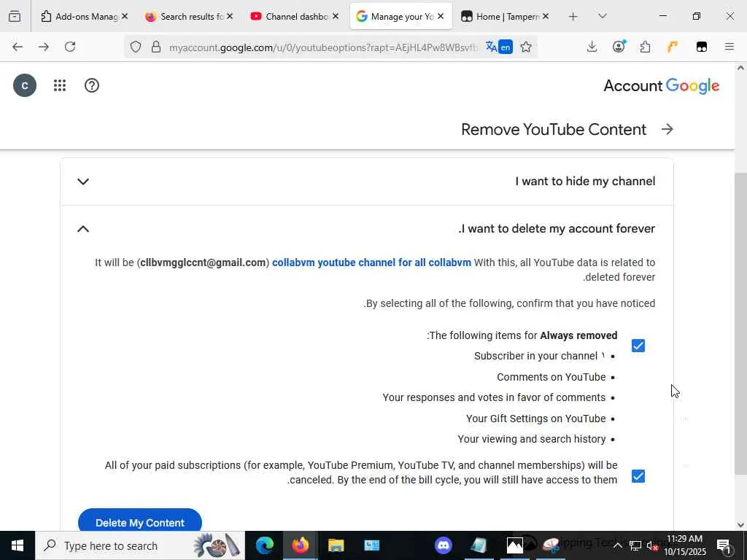Open the Firefox hamburger application menu
Viewport: 747px width, 560px height.
pyautogui.click(x=729, y=47)
